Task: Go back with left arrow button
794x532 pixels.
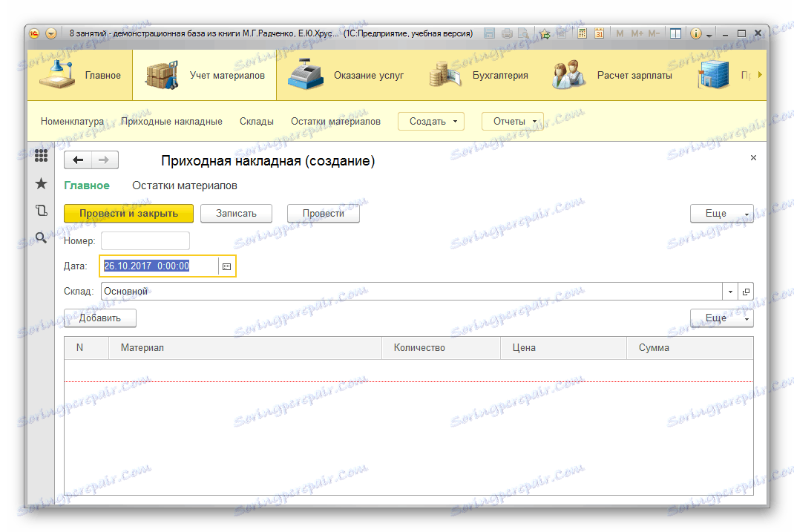Action: tap(78, 160)
